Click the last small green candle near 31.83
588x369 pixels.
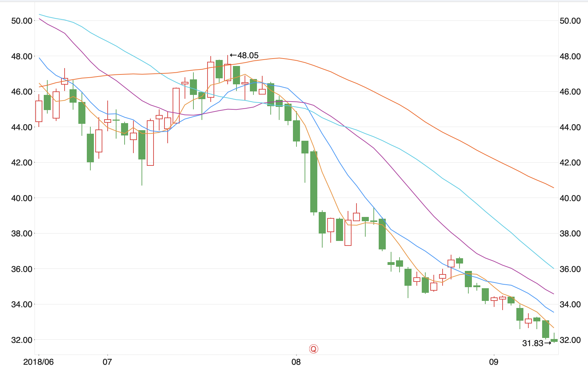pos(554,340)
